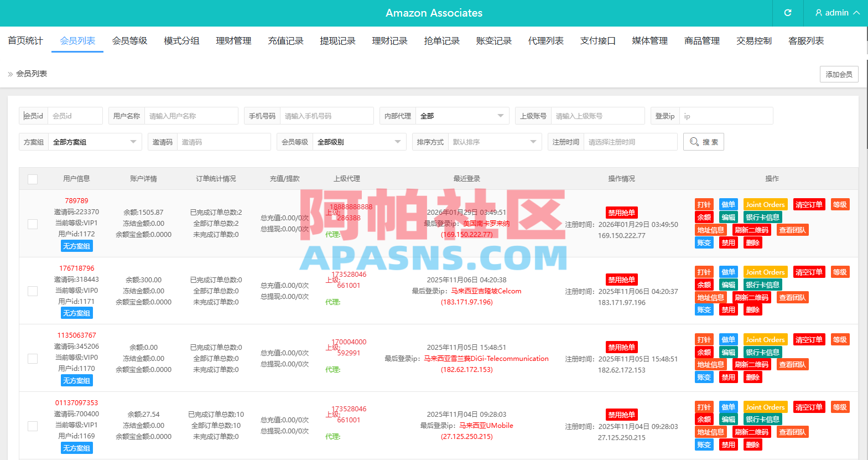Viewport: 868px width, 460px height.
Task: Check the row for user 176718796
Action: coord(33,291)
